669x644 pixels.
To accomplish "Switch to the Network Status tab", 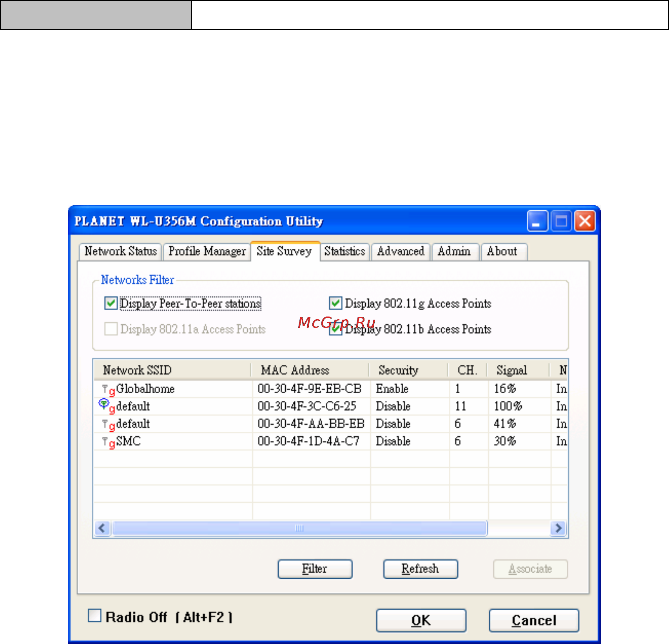I will tap(120, 251).
